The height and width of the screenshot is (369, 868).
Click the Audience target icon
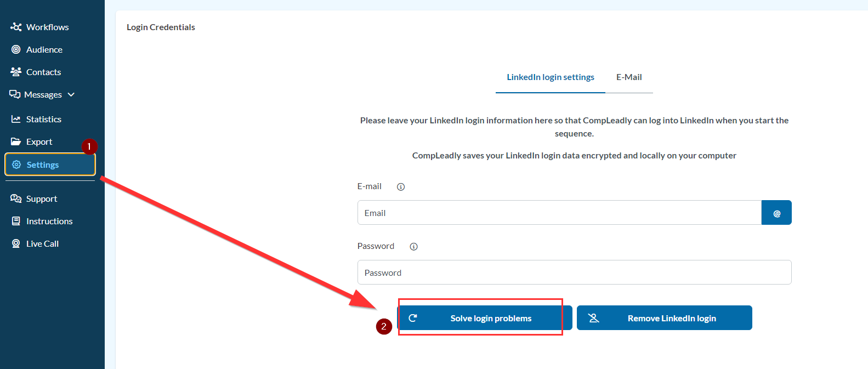(x=16, y=49)
